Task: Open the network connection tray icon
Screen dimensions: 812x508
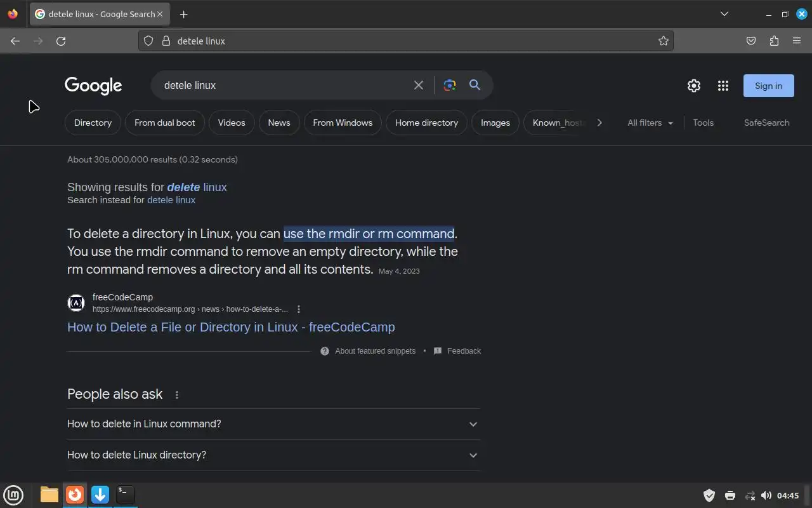Action: pos(750,495)
